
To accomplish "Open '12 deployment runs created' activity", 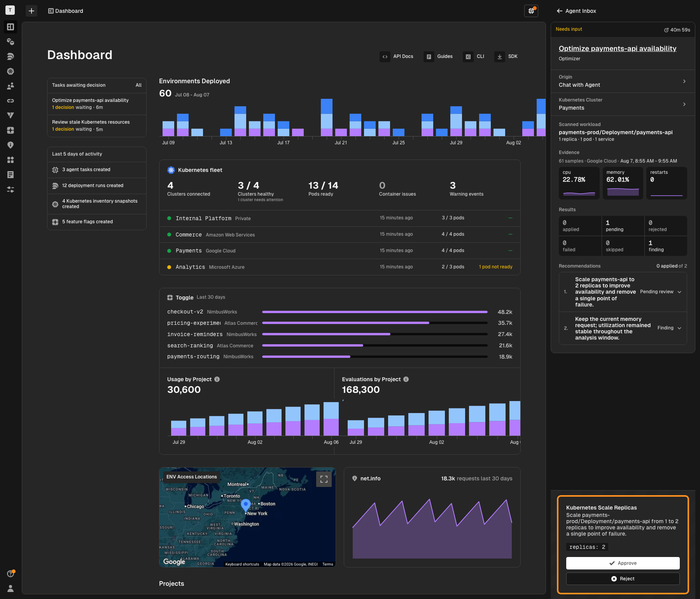I will coord(97,186).
